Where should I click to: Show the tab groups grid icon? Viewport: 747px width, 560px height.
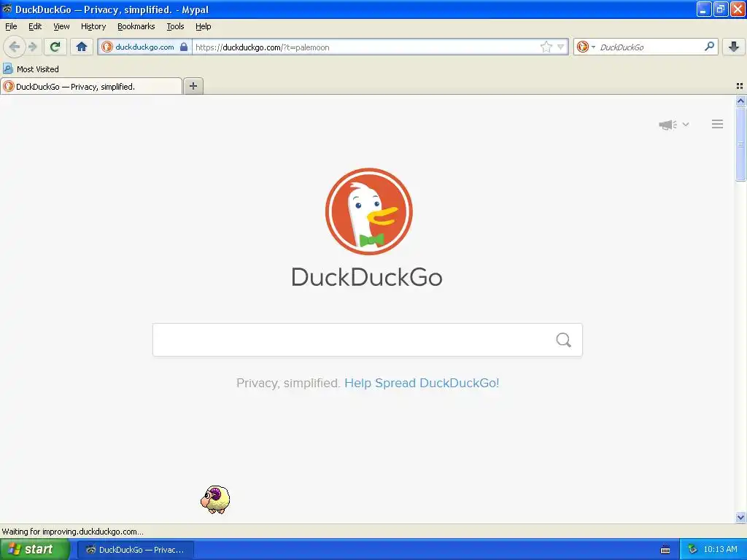(740, 86)
